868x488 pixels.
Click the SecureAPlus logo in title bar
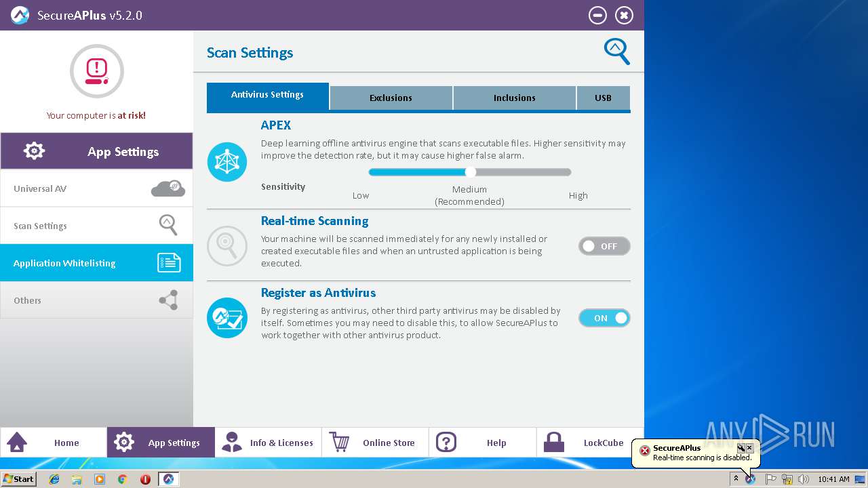(x=20, y=15)
